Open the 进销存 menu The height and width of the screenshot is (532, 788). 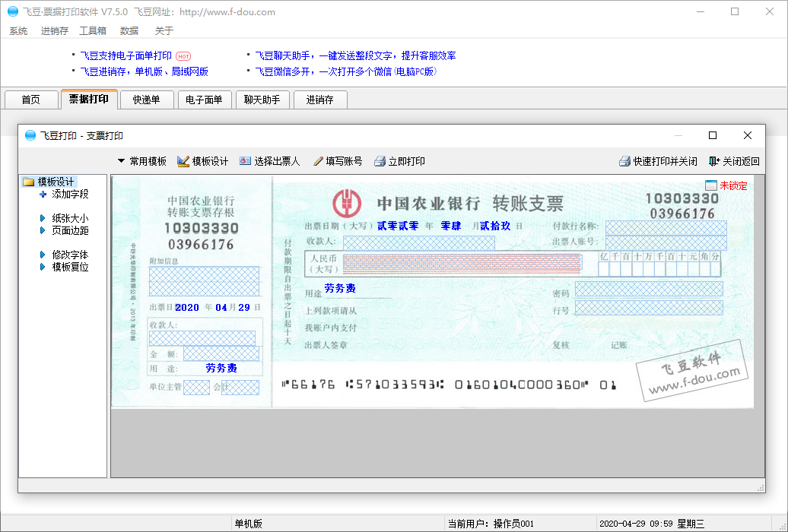54,31
